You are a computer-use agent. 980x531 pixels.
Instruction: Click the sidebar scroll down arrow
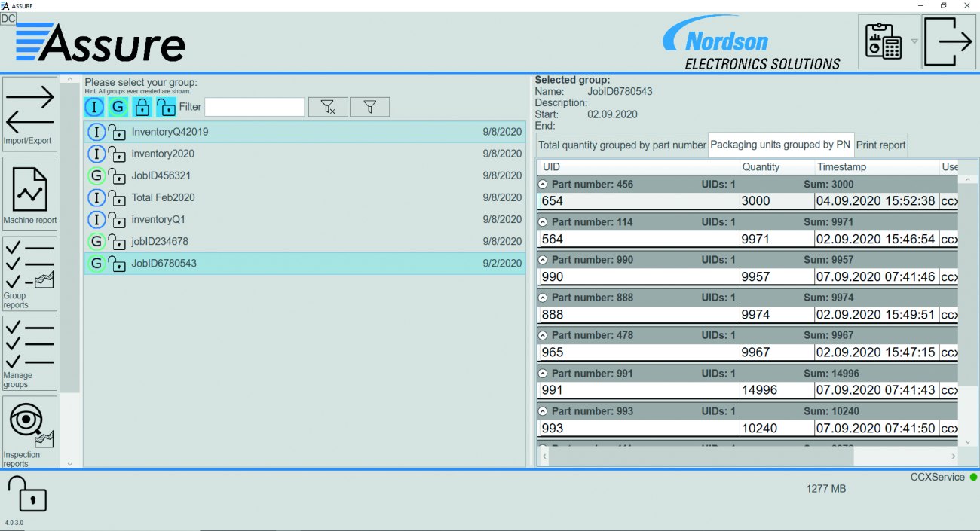tap(70, 464)
